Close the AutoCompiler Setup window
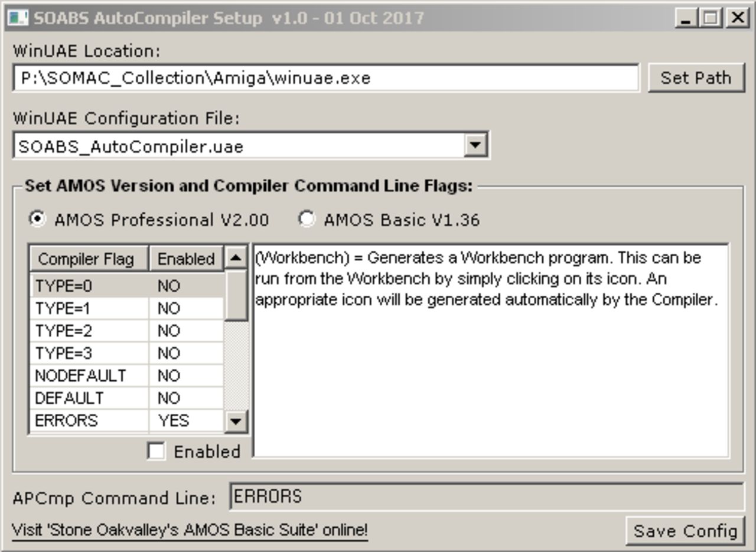 (737, 18)
